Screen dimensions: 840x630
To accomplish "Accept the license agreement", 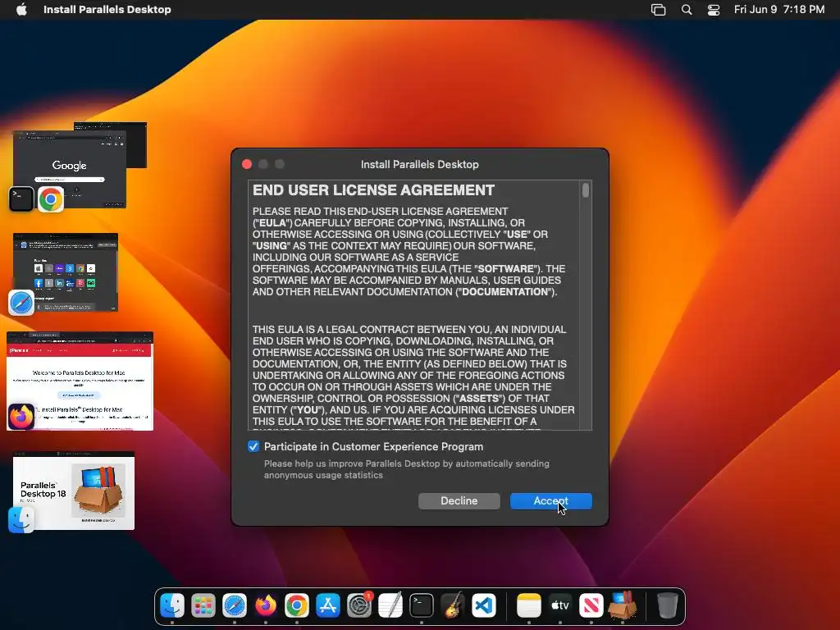I will point(550,501).
